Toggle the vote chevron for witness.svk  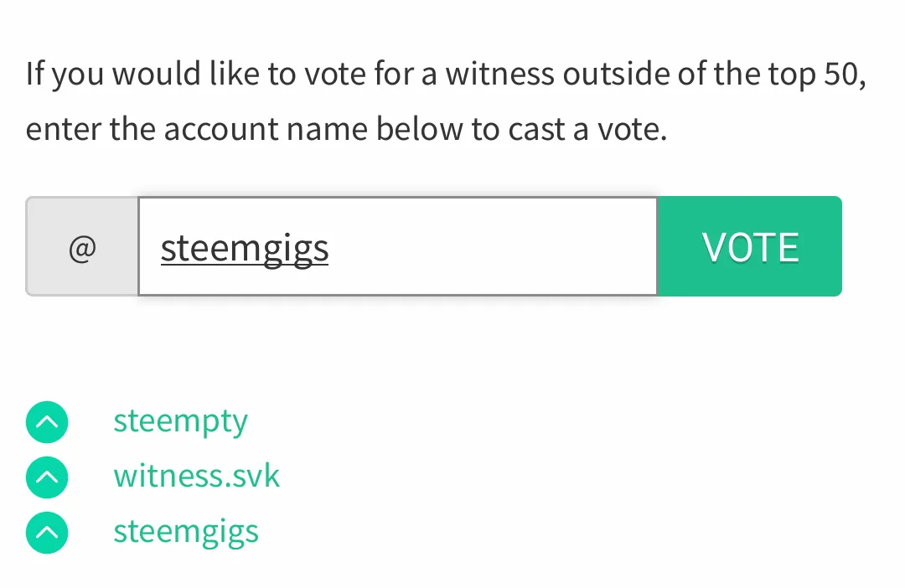[x=47, y=477]
